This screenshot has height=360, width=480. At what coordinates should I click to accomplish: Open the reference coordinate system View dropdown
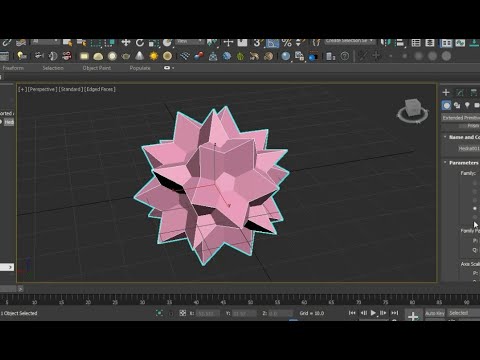[190, 41]
